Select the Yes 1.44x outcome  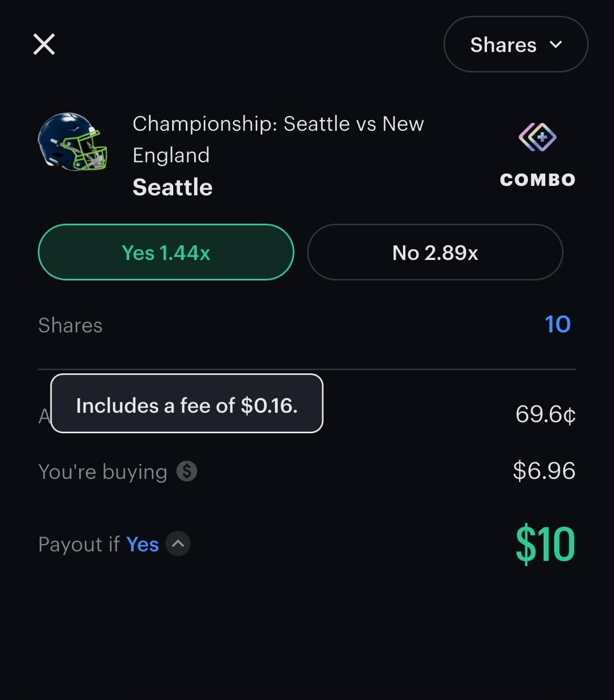pos(166,253)
